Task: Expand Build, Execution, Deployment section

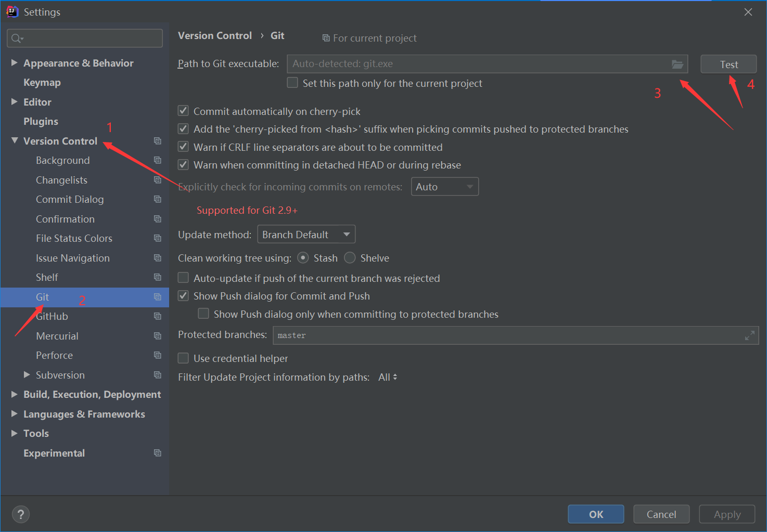Action: coord(15,394)
